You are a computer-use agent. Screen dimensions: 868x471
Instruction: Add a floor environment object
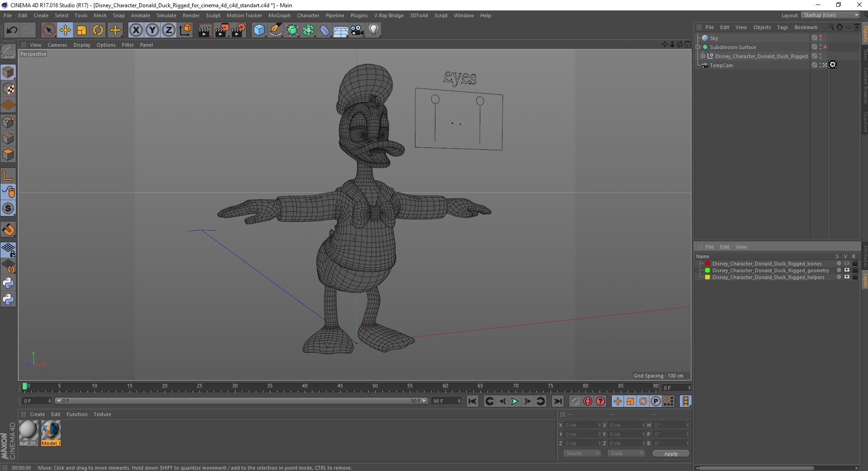341,30
